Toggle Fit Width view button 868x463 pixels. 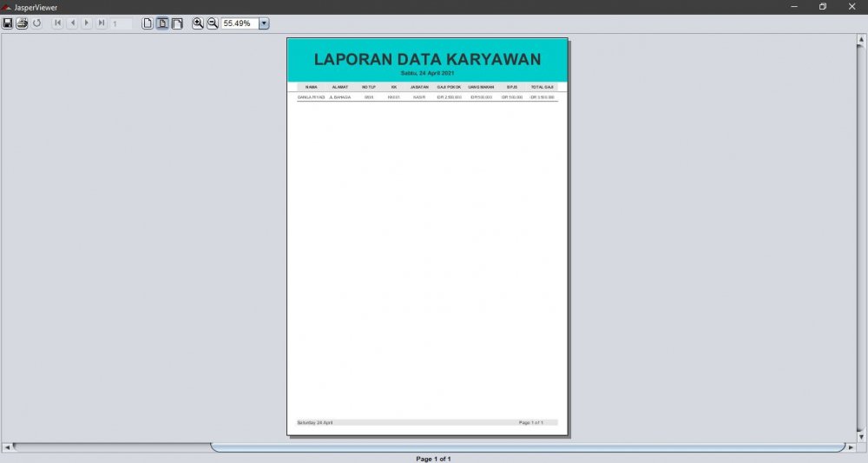(177, 23)
